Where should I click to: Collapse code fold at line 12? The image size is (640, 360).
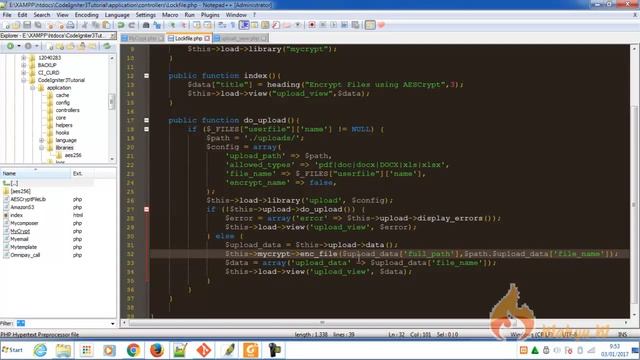coord(146,76)
